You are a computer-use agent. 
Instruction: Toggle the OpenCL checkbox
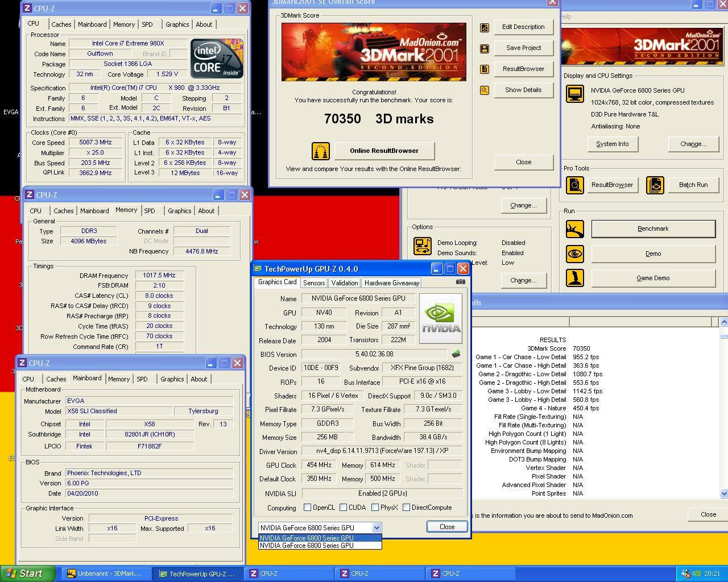click(307, 508)
